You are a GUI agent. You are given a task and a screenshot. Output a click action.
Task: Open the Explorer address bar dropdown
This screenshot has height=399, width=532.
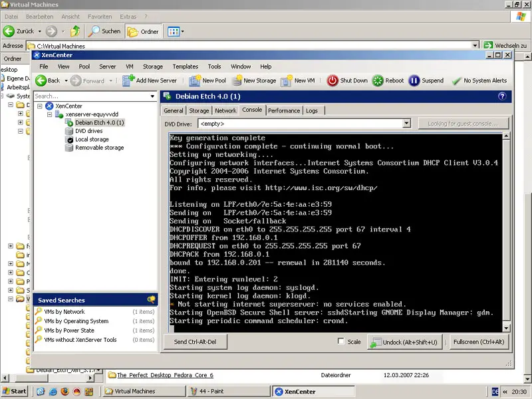coord(475,45)
